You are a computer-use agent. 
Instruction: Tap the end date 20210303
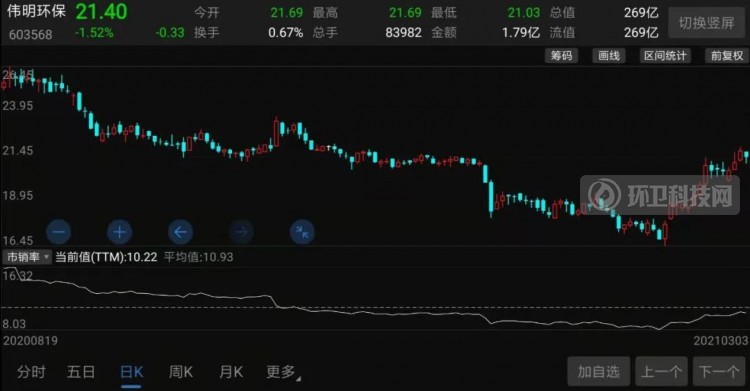pos(721,341)
